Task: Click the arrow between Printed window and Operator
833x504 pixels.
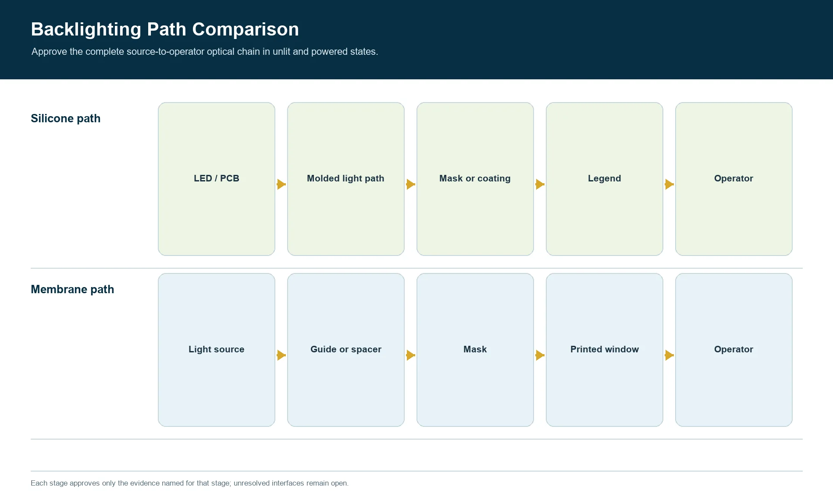Action: (x=669, y=355)
